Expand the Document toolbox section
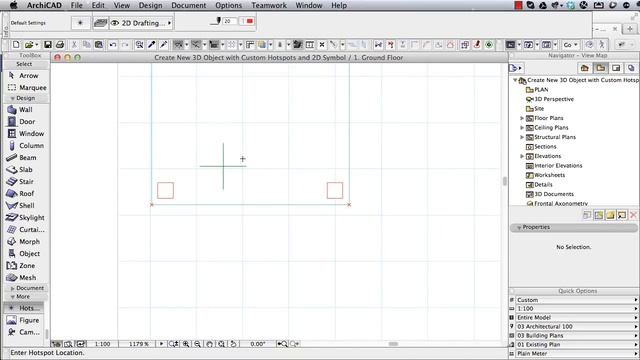 pos(12,288)
